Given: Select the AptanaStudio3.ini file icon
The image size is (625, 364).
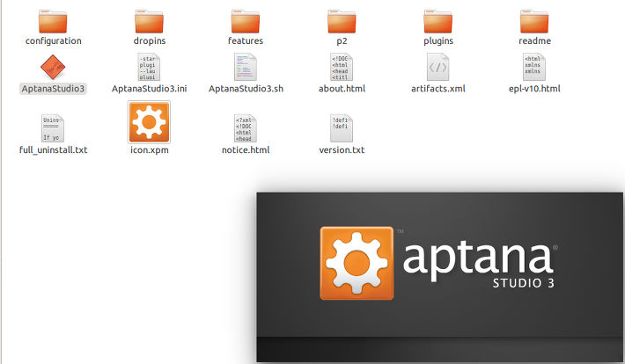Looking at the screenshot, I should tap(149, 68).
